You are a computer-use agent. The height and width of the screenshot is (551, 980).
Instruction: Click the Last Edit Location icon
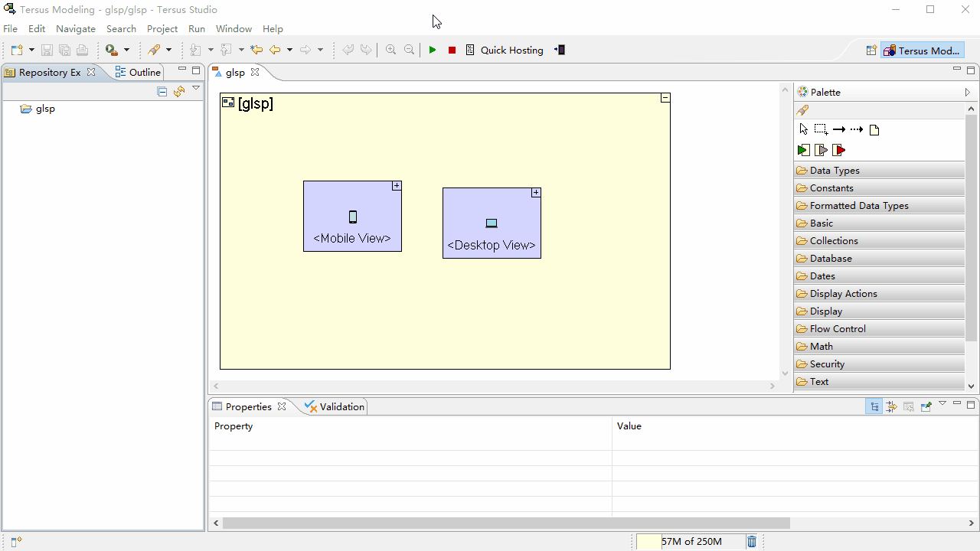[x=256, y=50]
